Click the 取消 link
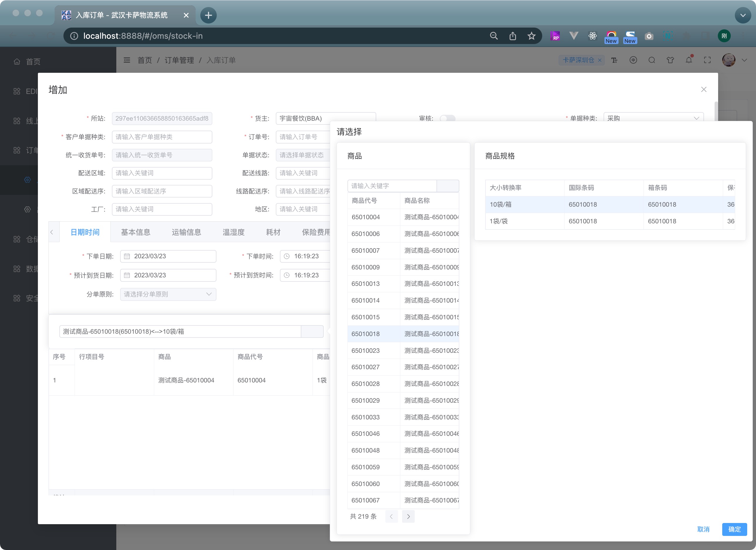Viewport: 756px width, 550px height. pos(703,529)
